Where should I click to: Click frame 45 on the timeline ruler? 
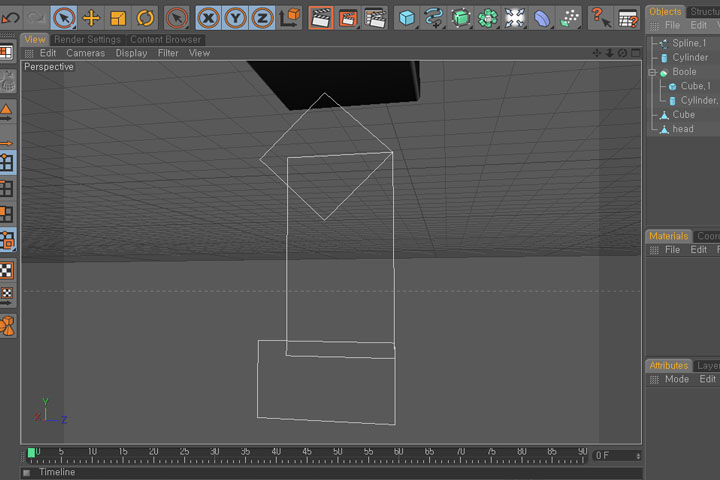[307, 452]
